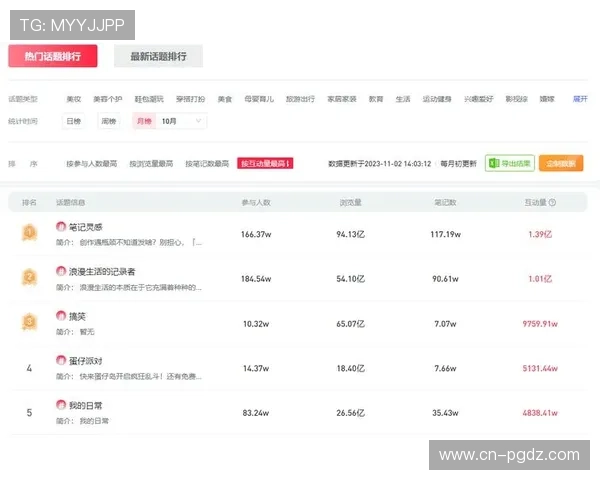Screen dimensions: 600x480
Task: Click the topic icon beside 搞笑
Action: click(x=61, y=316)
